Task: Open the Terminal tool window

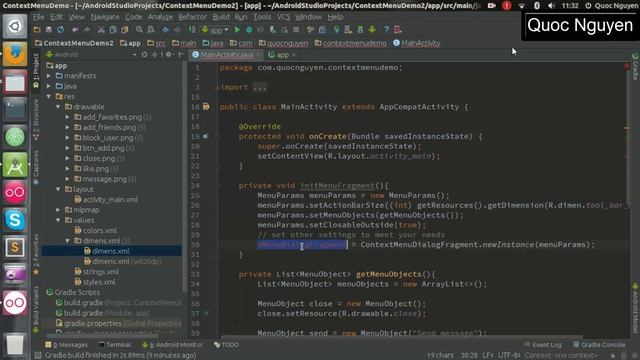Action: click(x=114, y=345)
